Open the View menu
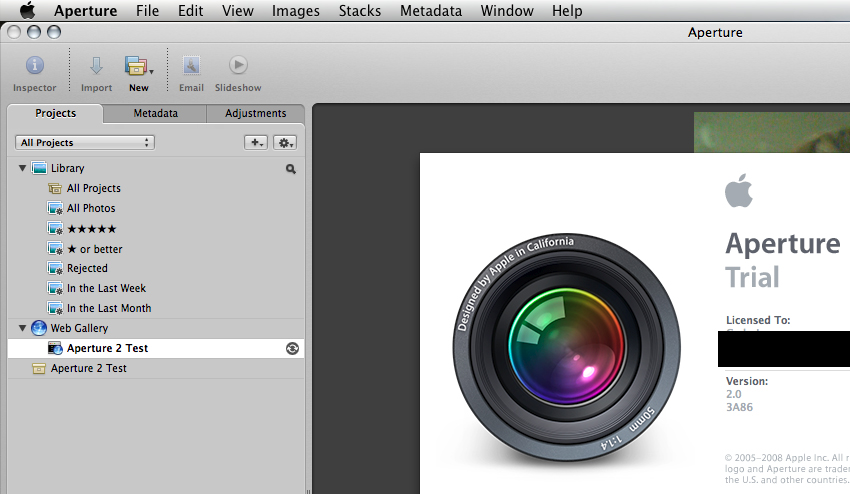The image size is (850, 494). click(237, 11)
